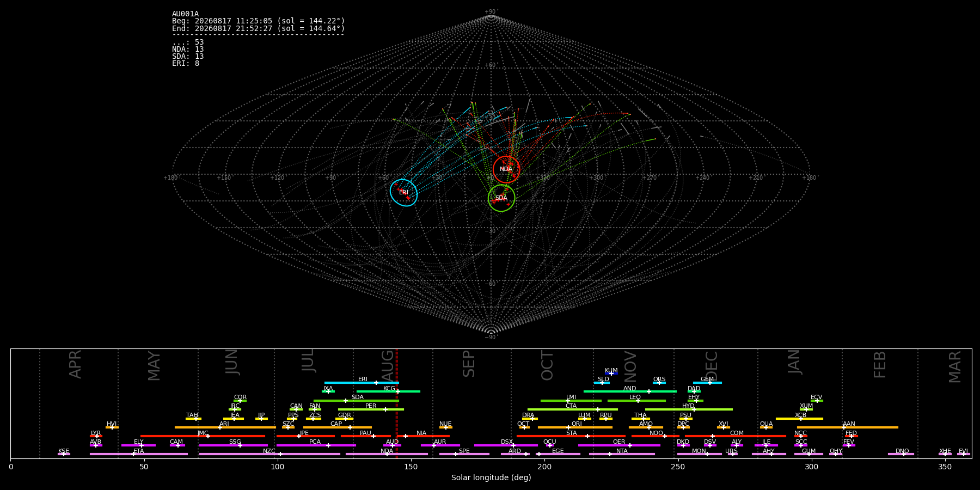Click the red NDA radiant circle
The height and width of the screenshot is (490, 980).
(506, 169)
